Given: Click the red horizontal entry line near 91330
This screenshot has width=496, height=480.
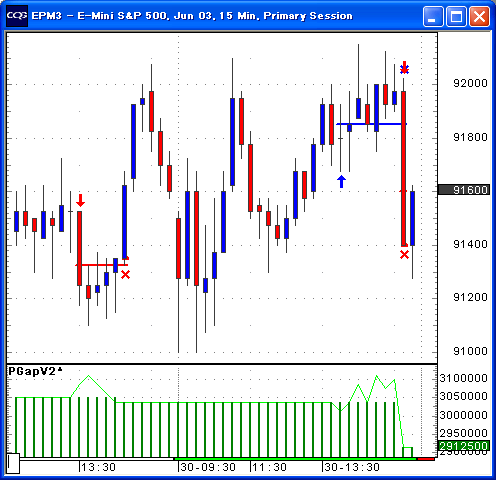Looking at the screenshot, I should (x=102, y=265).
